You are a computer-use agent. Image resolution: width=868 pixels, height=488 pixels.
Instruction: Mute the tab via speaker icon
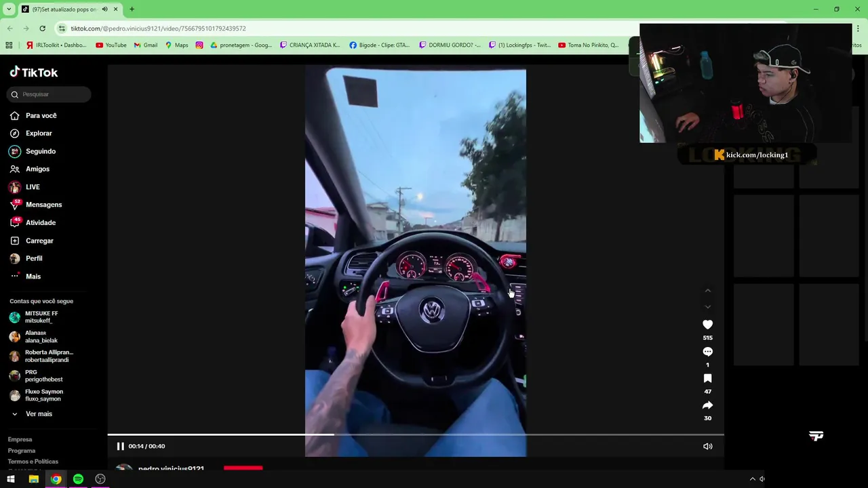pyautogui.click(x=104, y=9)
